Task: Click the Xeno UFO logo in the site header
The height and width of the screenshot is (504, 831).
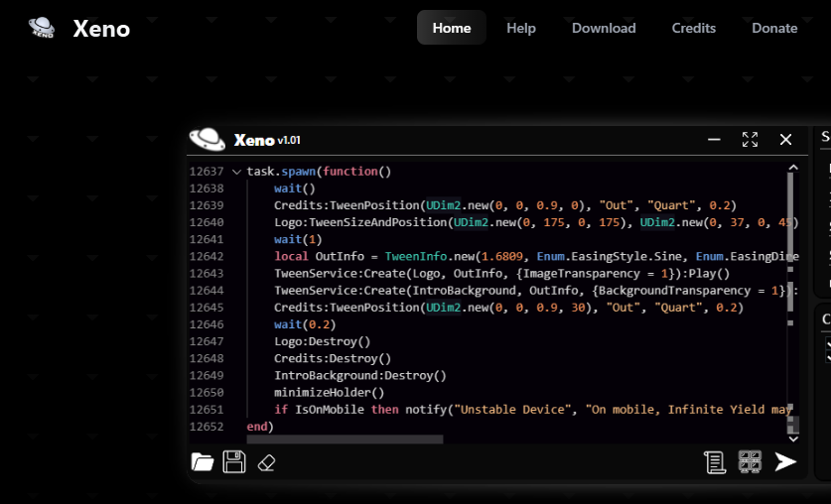Action: point(42,27)
